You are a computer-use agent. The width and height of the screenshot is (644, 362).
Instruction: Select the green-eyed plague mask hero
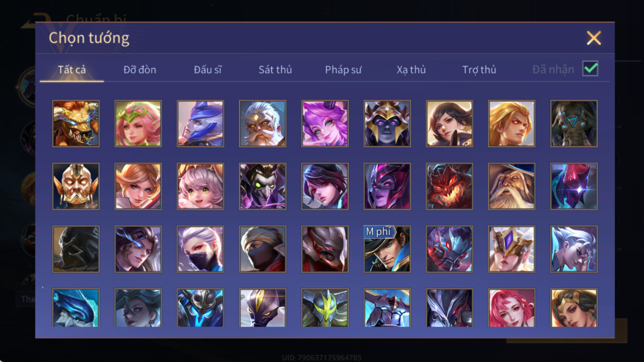tap(263, 187)
